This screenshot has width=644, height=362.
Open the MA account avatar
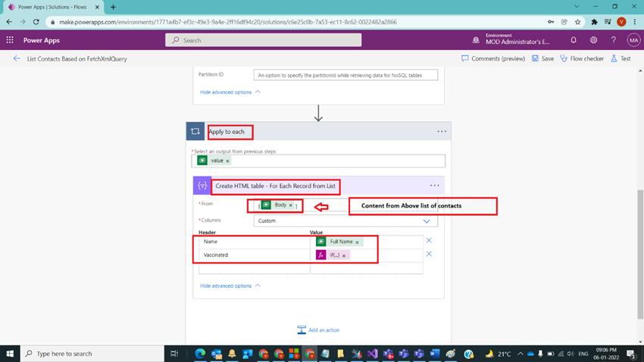633,40
